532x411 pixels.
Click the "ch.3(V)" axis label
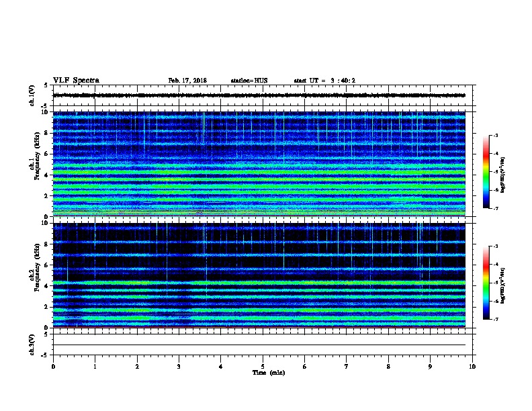[x=32, y=345]
